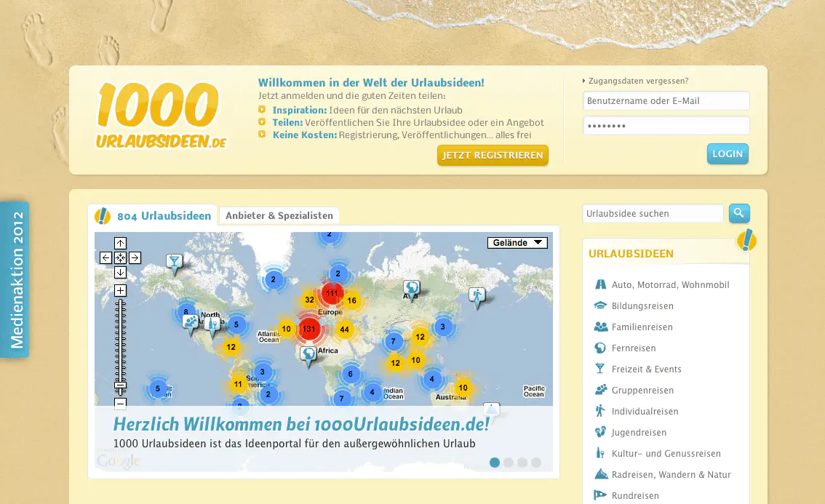Image resolution: width=825 pixels, height=504 pixels.
Task: Click the LOGIN button
Action: tap(728, 153)
